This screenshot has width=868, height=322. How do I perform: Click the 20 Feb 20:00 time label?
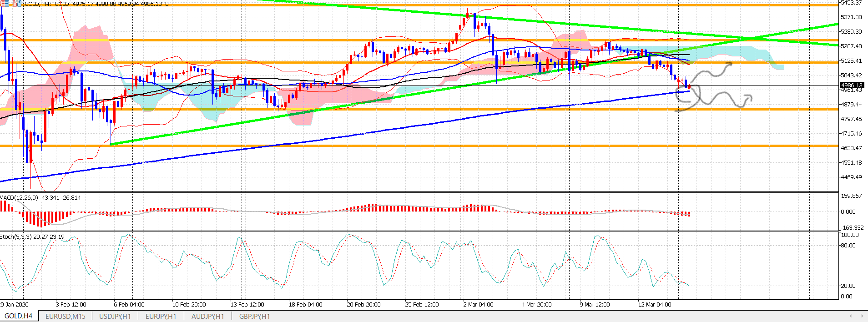(363, 305)
